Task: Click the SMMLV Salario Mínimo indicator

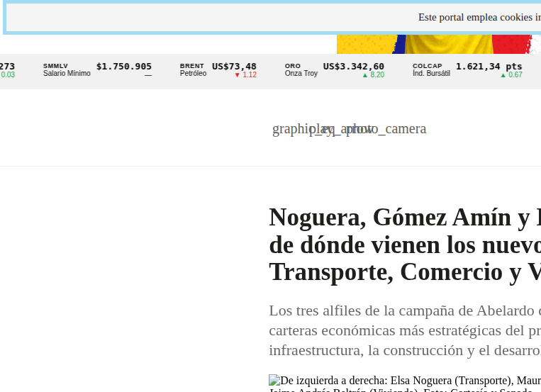Action: coord(67,69)
